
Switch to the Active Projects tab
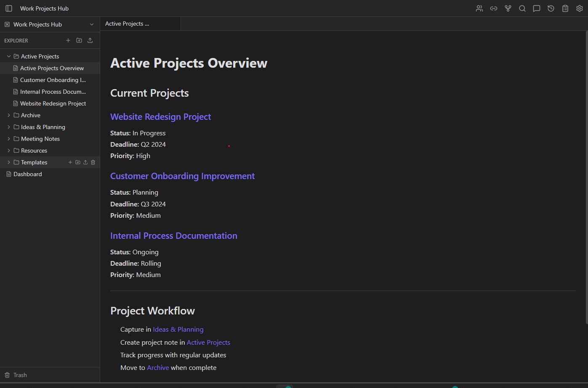[x=127, y=24]
